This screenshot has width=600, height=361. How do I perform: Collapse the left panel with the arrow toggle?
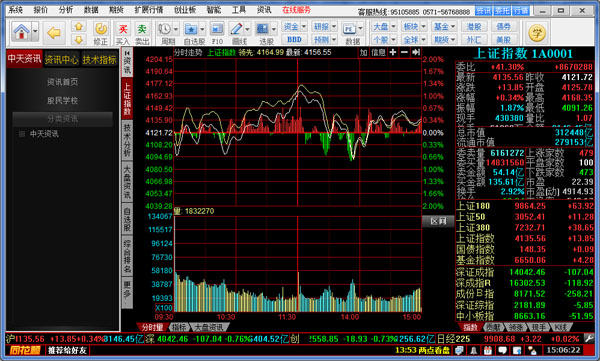click(x=127, y=53)
